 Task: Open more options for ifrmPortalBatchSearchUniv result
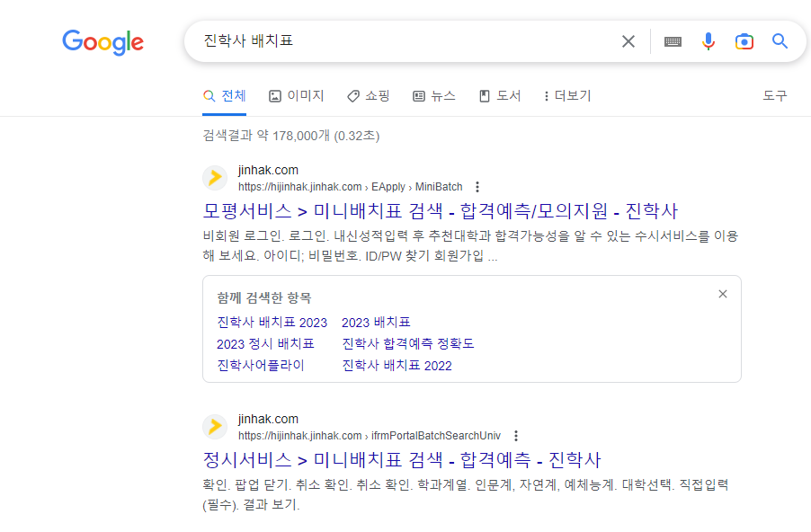tap(516, 435)
